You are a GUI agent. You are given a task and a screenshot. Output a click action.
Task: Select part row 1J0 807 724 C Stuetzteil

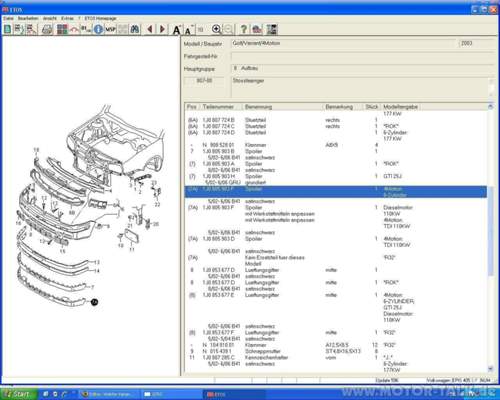(x=336, y=126)
